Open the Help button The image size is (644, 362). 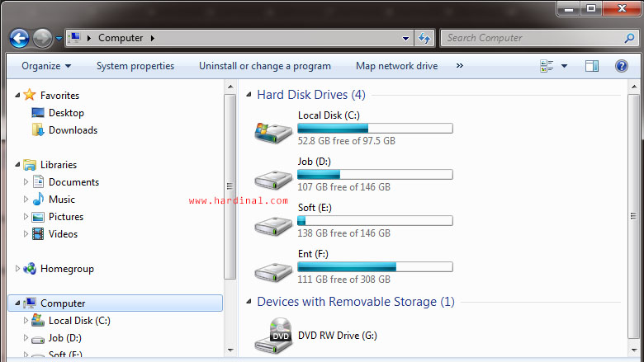pyautogui.click(x=622, y=66)
